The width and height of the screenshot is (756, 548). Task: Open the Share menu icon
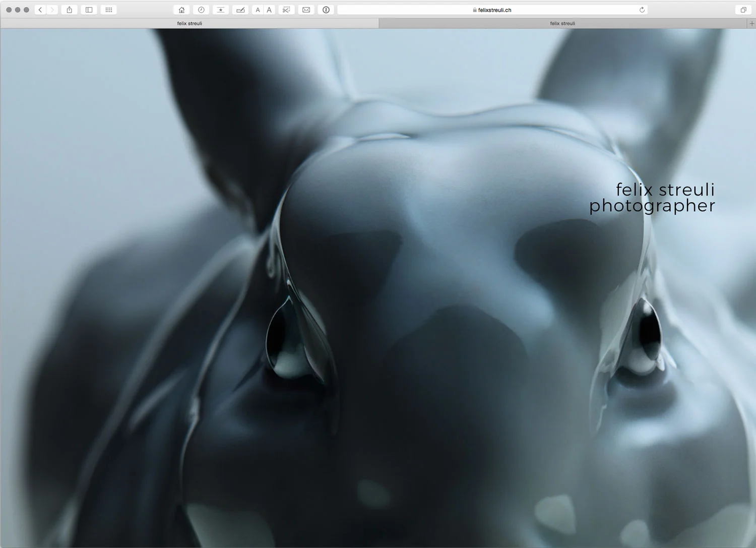[70, 10]
